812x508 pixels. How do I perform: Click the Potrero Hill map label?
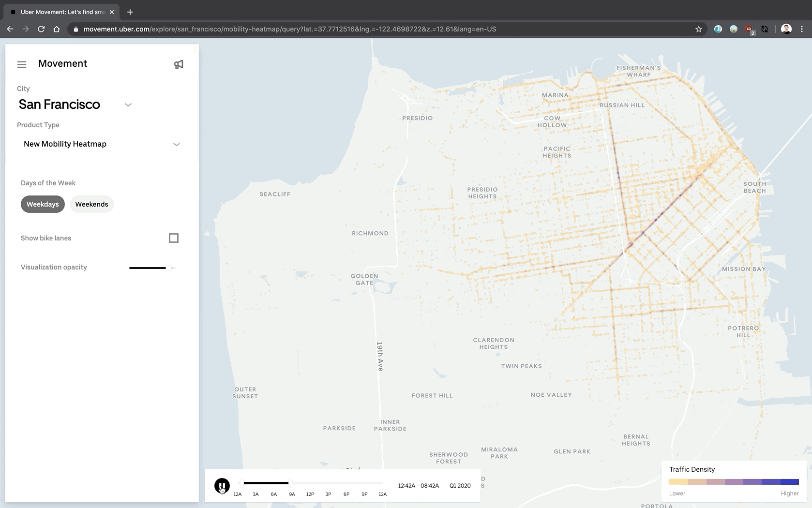743,331
